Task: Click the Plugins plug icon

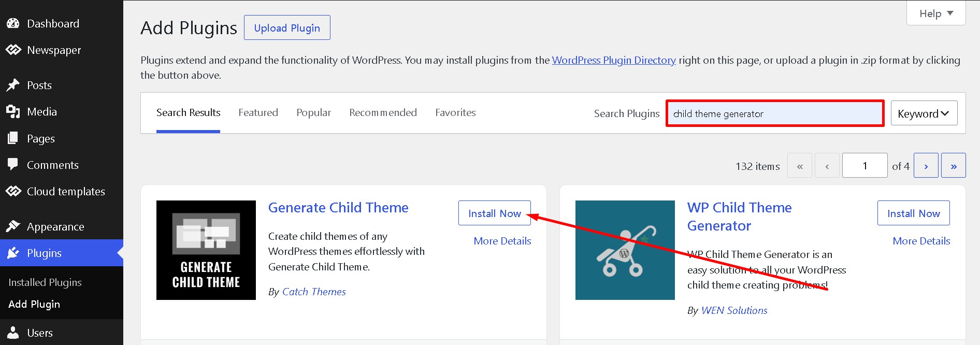Action: [x=13, y=253]
